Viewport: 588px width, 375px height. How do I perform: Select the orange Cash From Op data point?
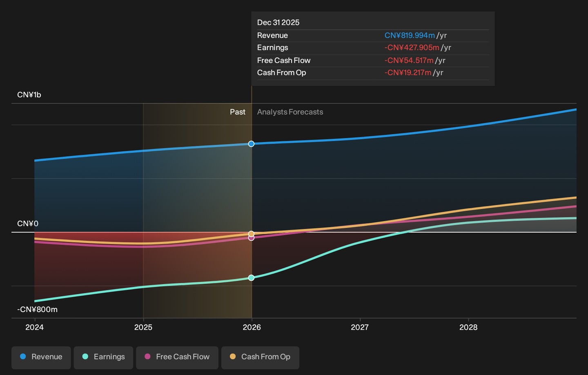(252, 234)
